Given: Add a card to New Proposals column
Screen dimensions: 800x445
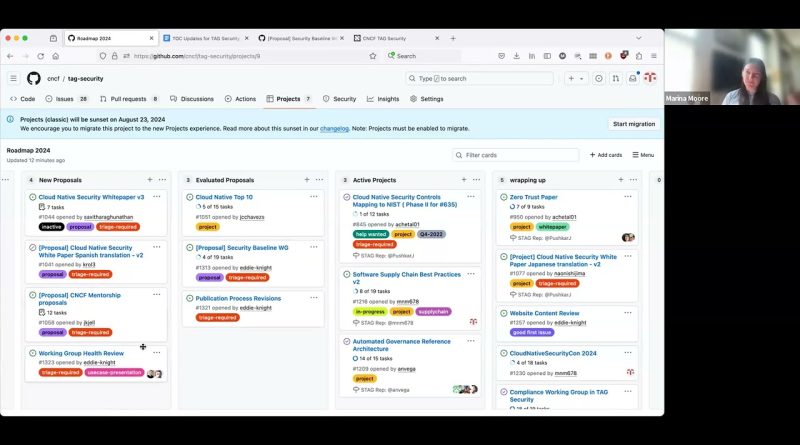Looking at the screenshot, I should coord(150,180).
